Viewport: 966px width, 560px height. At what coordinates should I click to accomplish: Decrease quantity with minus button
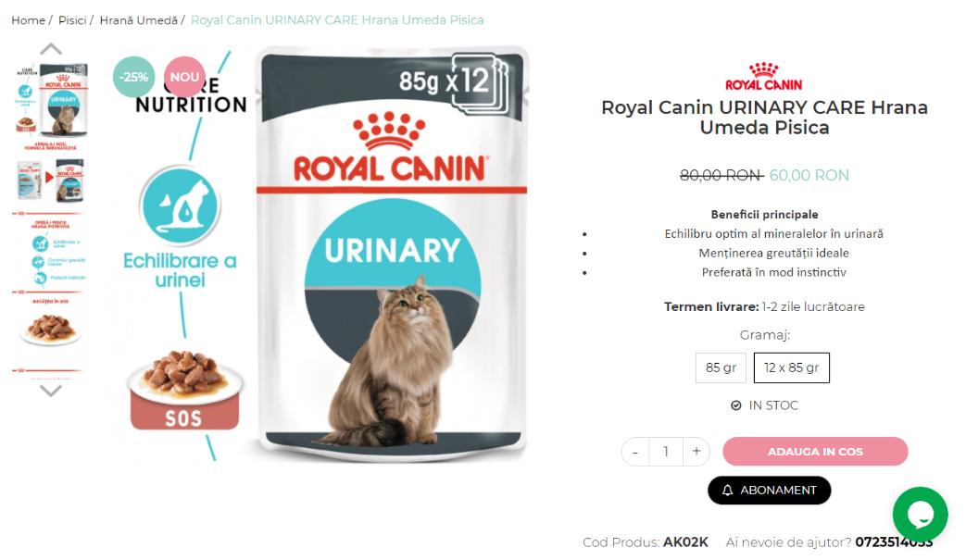pos(635,452)
